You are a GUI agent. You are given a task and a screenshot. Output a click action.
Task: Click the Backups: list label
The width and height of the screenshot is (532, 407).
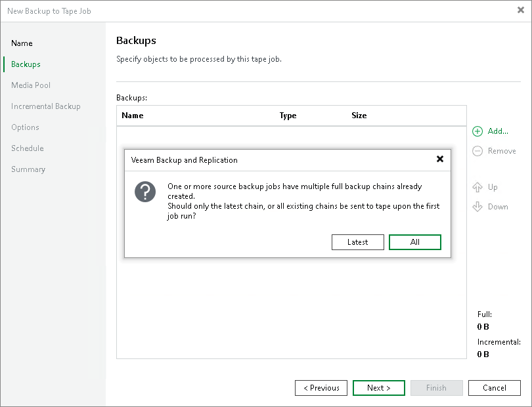point(131,98)
